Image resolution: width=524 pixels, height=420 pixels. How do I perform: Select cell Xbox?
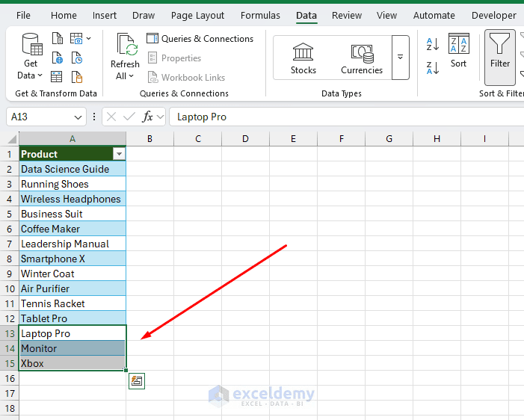click(x=73, y=363)
